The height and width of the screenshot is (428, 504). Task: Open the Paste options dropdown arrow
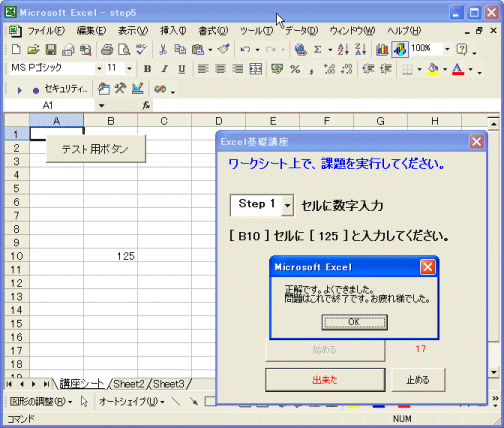[210, 50]
